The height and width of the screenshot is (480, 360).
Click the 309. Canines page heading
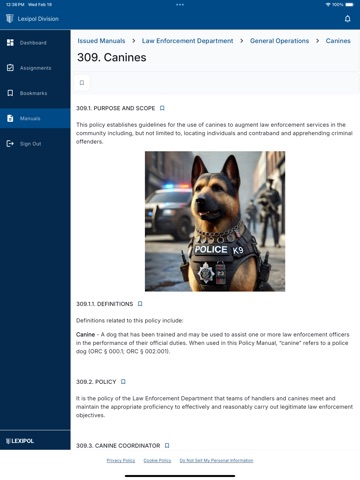(x=112, y=57)
